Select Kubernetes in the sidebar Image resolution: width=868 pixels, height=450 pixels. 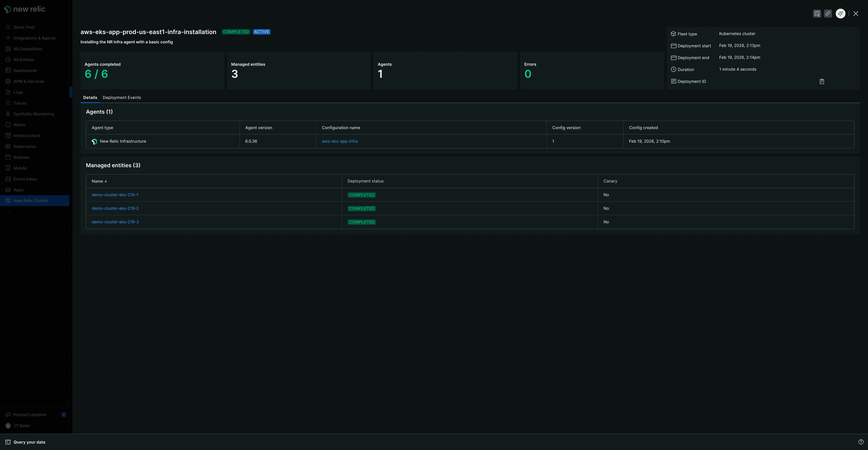tap(25, 146)
